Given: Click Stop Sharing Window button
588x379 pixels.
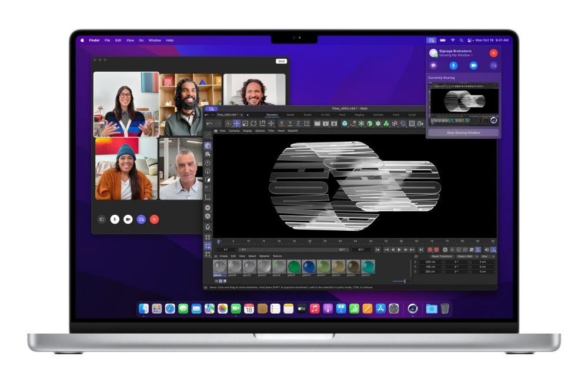Looking at the screenshot, I should [463, 133].
